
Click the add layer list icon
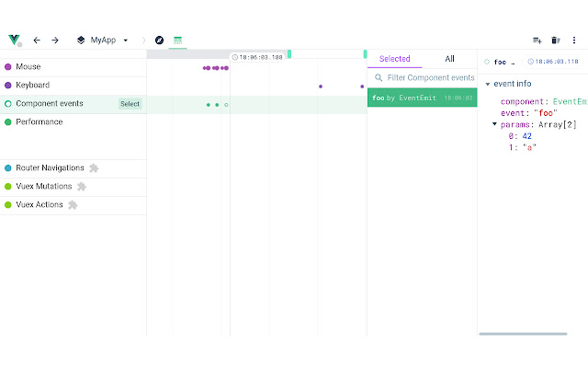point(537,40)
